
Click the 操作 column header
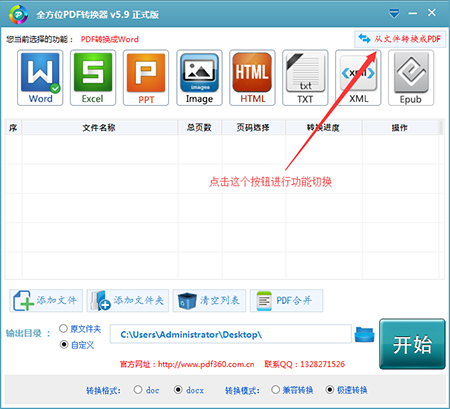pos(400,128)
